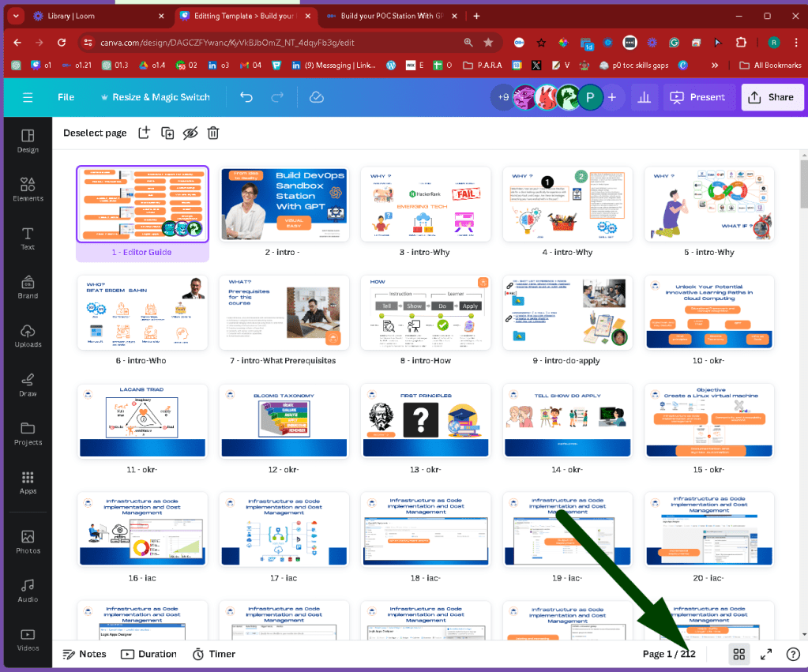Toggle grid view in the bottom bar
This screenshot has width=808, height=672.
point(739,654)
